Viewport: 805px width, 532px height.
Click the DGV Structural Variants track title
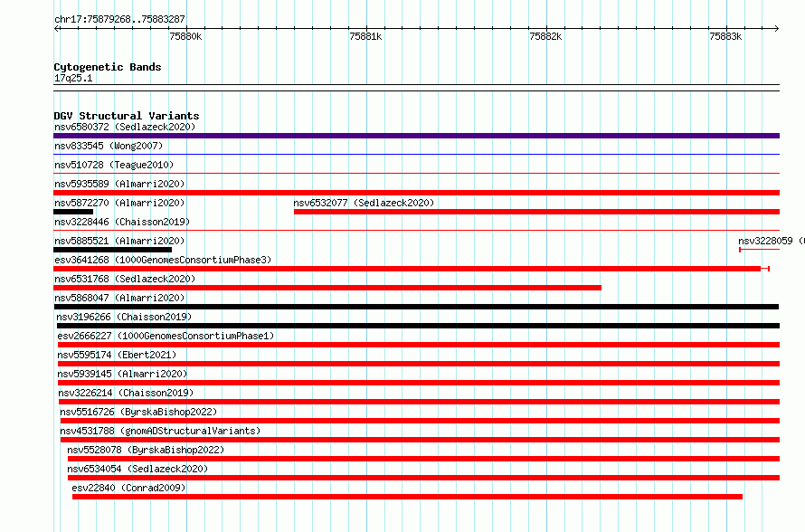(x=127, y=116)
